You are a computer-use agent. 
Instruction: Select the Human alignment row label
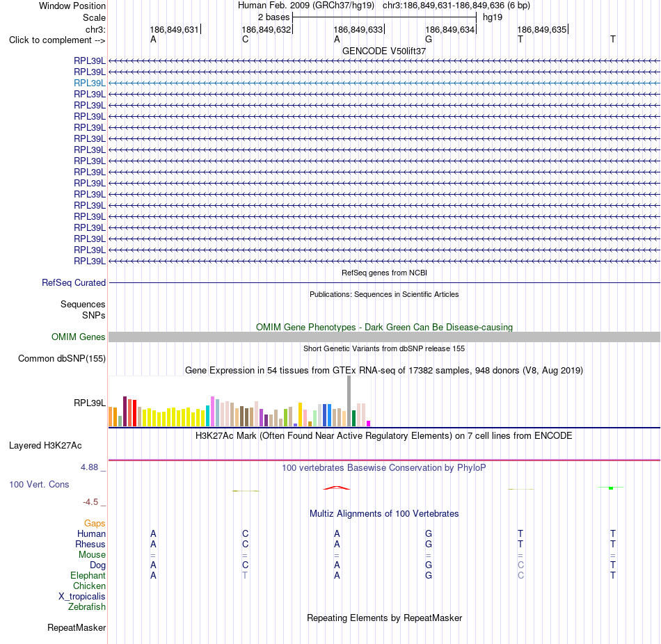click(x=91, y=533)
